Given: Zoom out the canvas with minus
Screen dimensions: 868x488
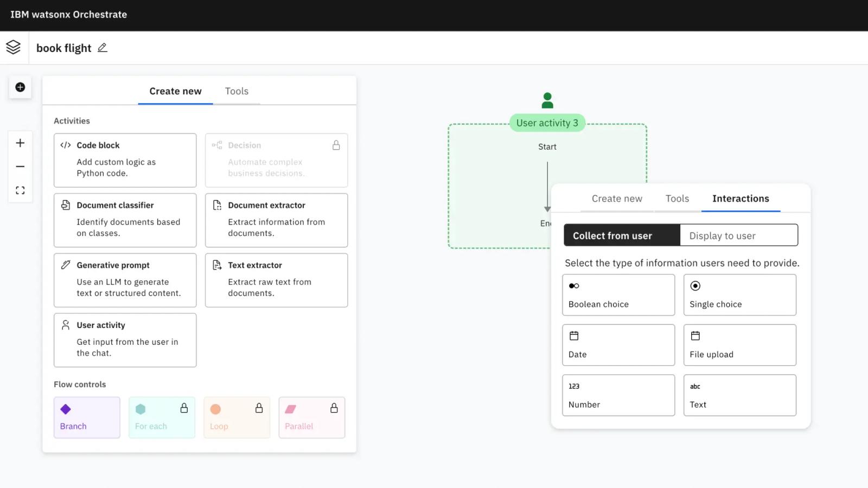Looking at the screenshot, I should 20,166.
